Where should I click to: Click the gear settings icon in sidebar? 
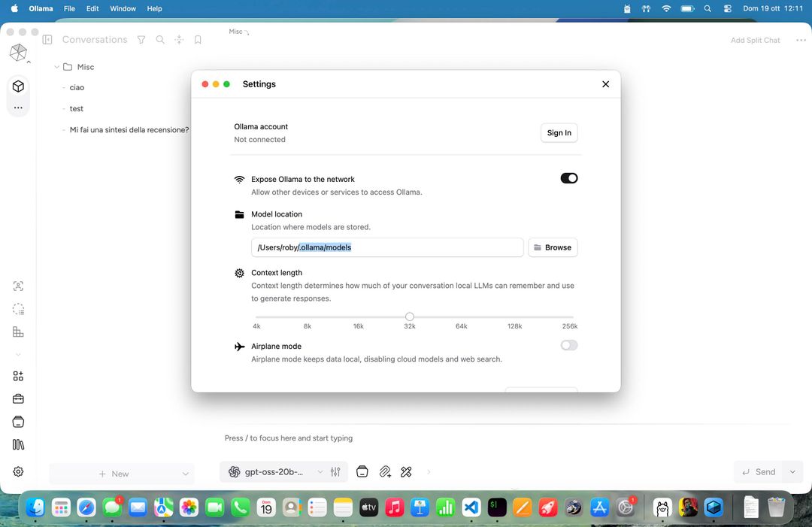pos(18,471)
